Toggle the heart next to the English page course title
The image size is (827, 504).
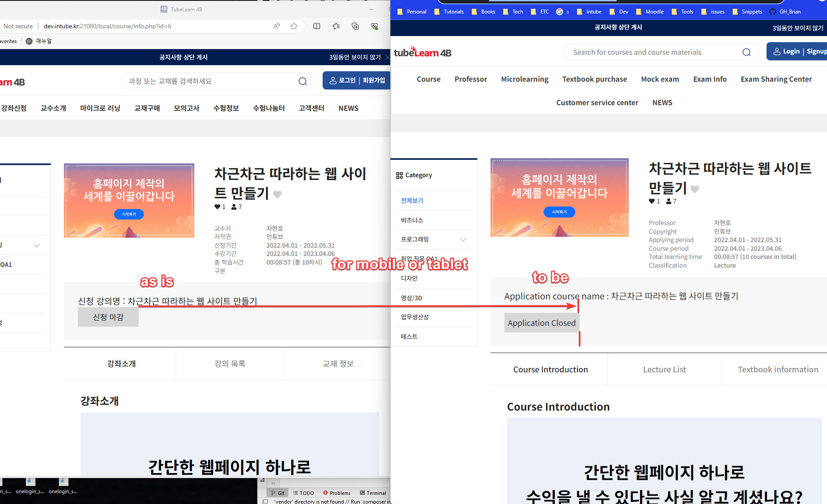click(695, 189)
